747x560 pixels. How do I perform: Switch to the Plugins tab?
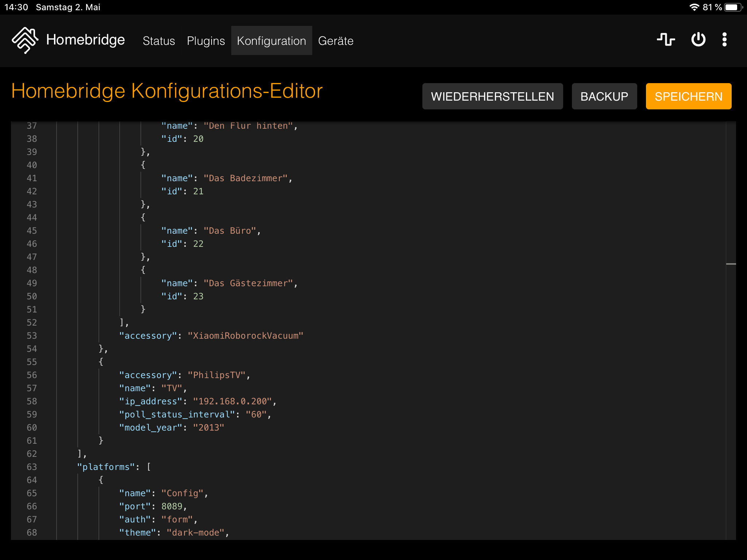[206, 41]
